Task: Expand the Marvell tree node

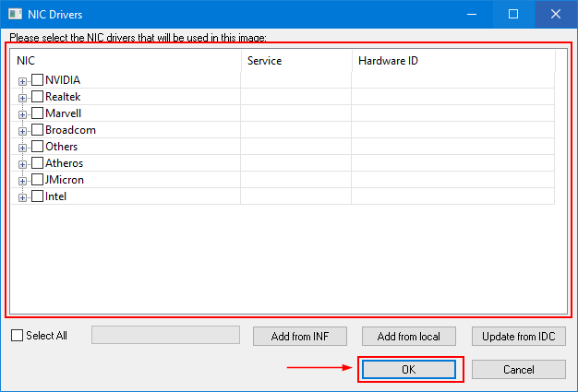Action: (x=23, y=113)
